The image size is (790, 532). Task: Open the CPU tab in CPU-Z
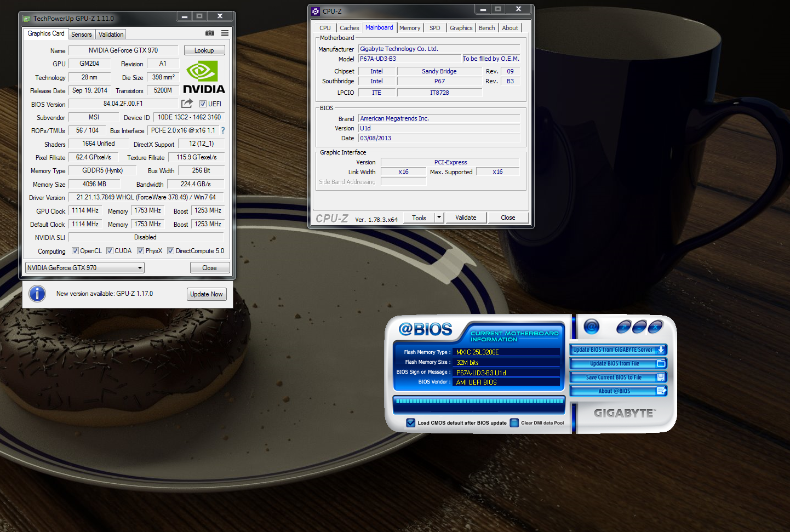point(325,28)
